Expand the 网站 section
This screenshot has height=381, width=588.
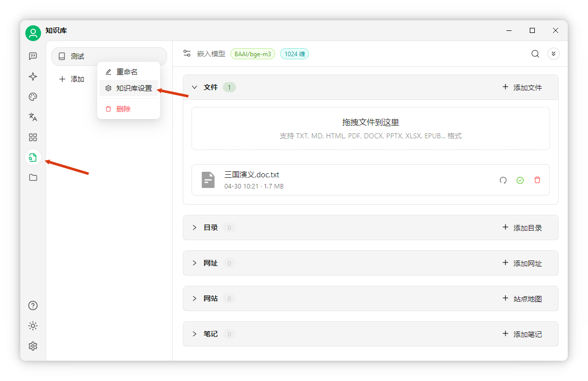(x=194, y=298)
